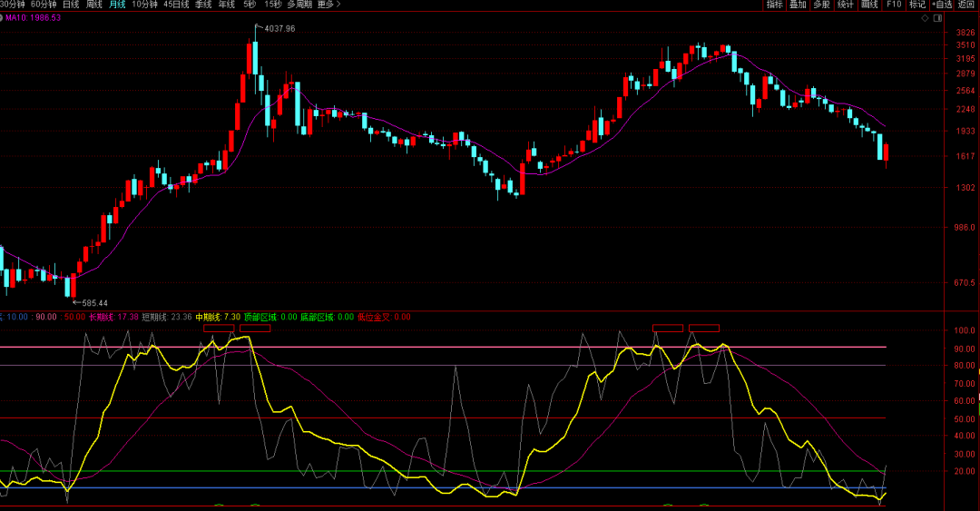Select the 60分钟 timeframe tab
The image size is (980, 511).
click(43, 5)
